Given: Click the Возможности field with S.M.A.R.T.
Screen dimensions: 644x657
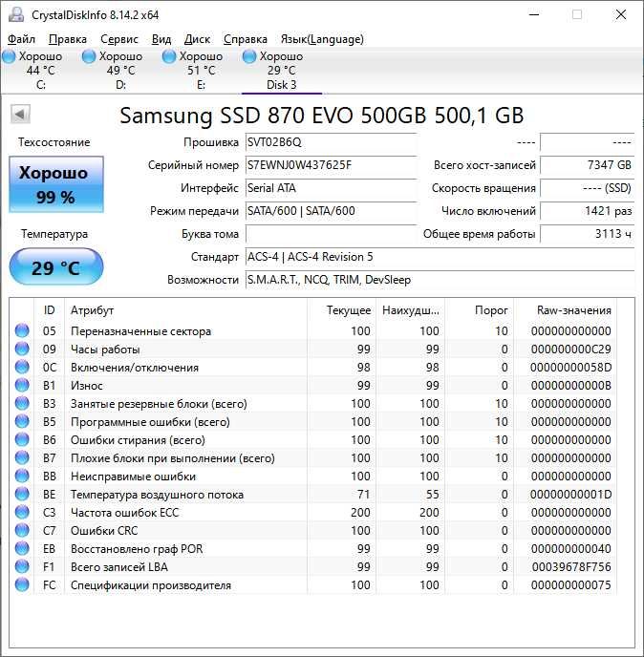Looking at the screenshot, I should tap(440, 280).
